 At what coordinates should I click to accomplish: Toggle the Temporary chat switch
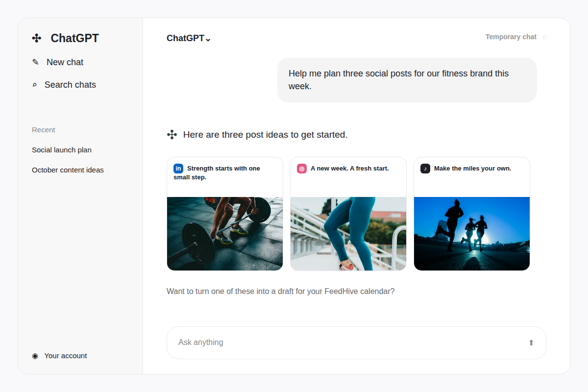pos(544,37)
